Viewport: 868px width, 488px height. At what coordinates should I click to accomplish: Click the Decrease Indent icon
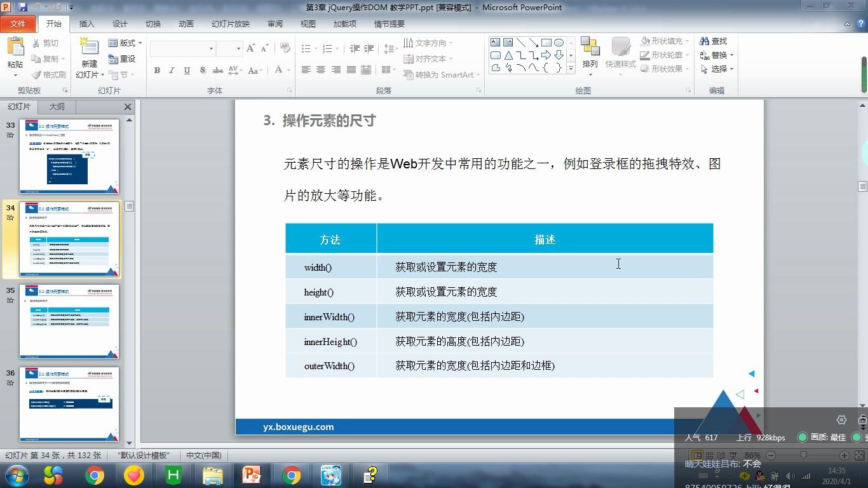[x=355, y=48]
